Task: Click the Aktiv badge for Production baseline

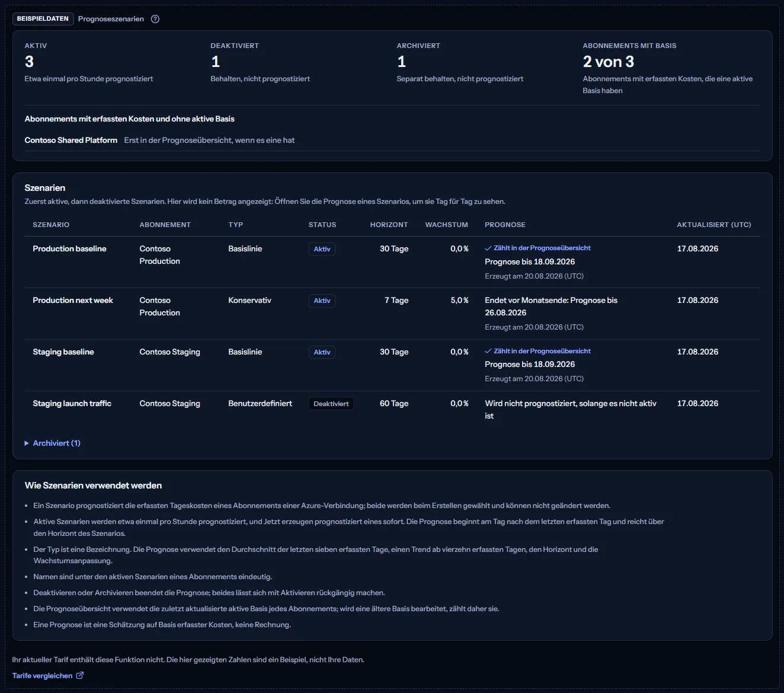Action: [x=322, y=249]
